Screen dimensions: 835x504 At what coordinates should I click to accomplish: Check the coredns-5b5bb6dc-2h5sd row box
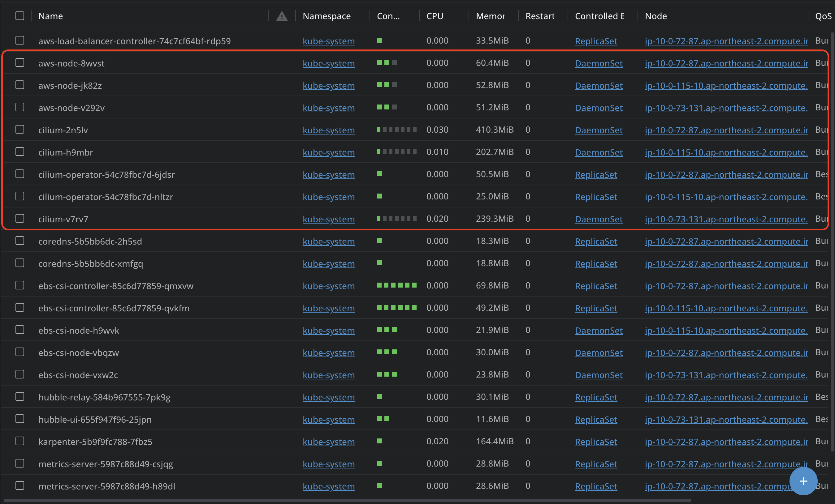click(20, 241)
